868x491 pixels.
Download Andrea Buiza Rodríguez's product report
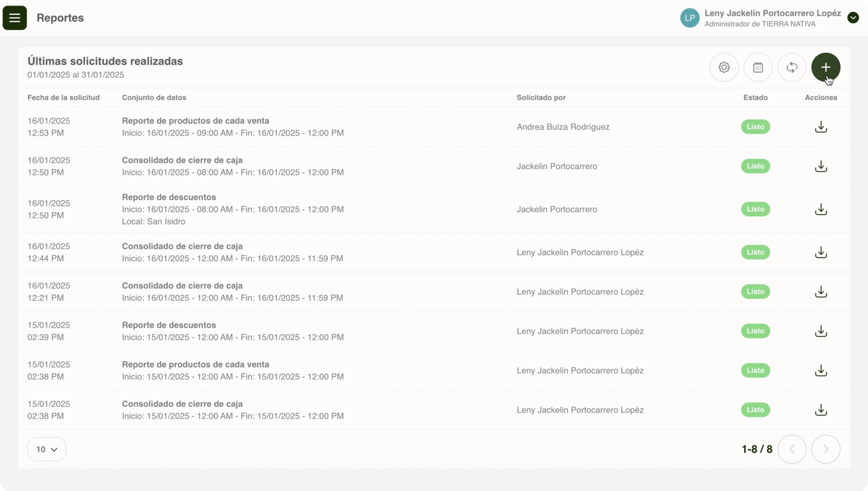click(x=821, y=127)
